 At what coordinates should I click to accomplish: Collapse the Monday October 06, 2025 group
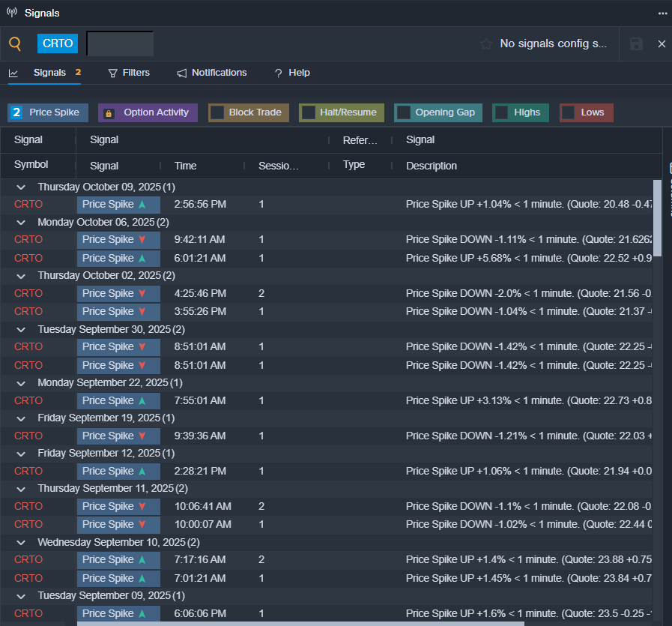[x=21, y=222]
